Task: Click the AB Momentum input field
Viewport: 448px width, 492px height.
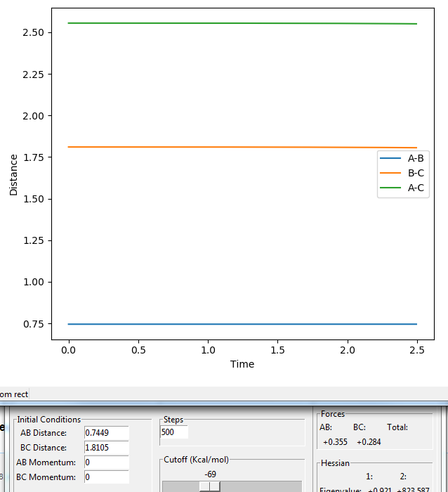Action: point(107,462)
